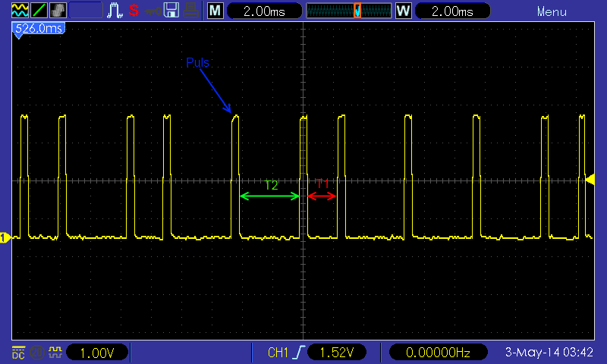Click the window 2.00ms timebase readout next to W

[451, 11]
